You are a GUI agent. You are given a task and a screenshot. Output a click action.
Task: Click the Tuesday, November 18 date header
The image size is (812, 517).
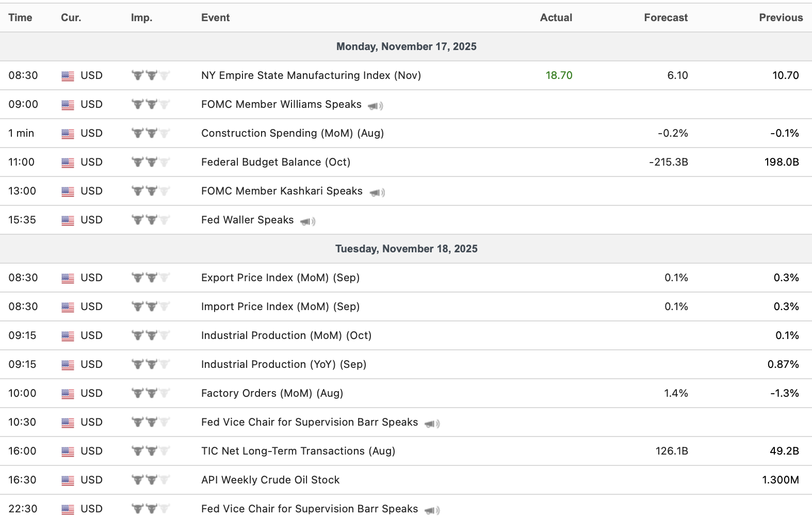(x=406, y=249)
